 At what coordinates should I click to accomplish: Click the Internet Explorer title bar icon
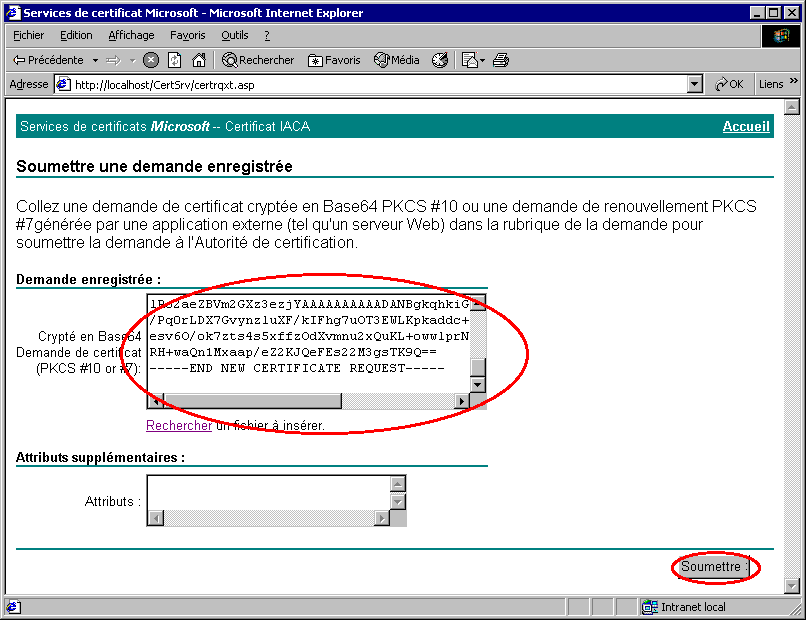pyautogui.click(x=13, y=12)
